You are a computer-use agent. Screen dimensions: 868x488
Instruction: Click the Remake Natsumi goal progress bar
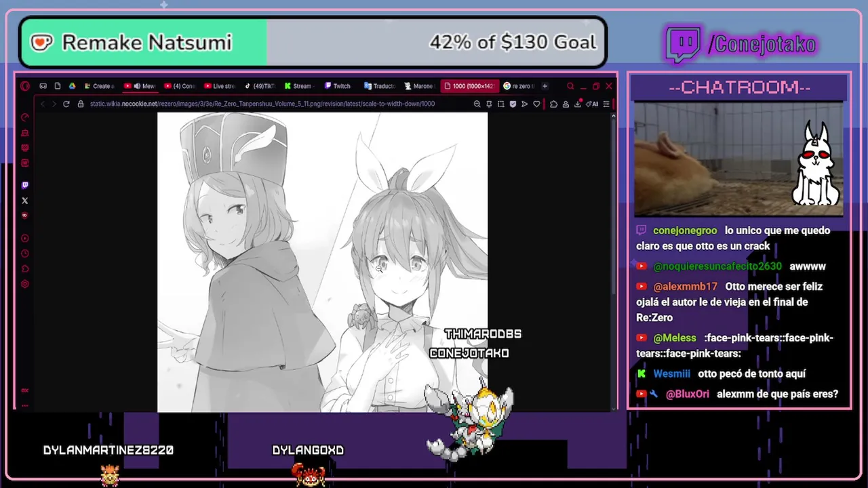click(313, 42)
